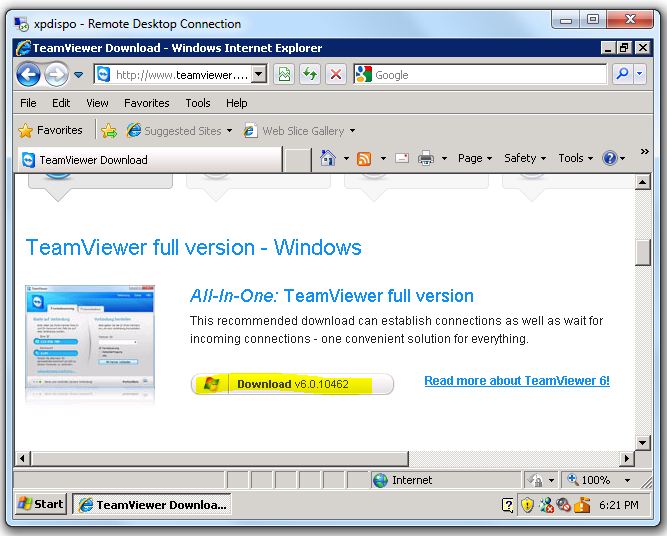The width and height of the screenshot is (667, 536).
Task: Click the network users tray icon with red X
Action: 546,505
